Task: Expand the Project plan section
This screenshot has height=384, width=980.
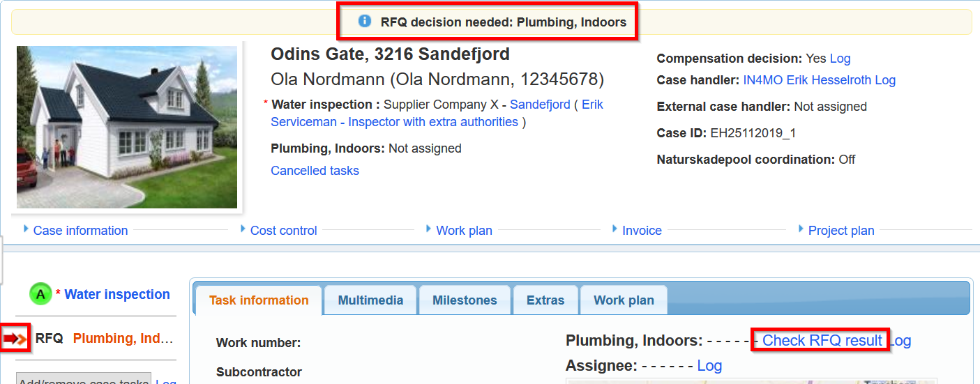Action: [x=840, y=231]
